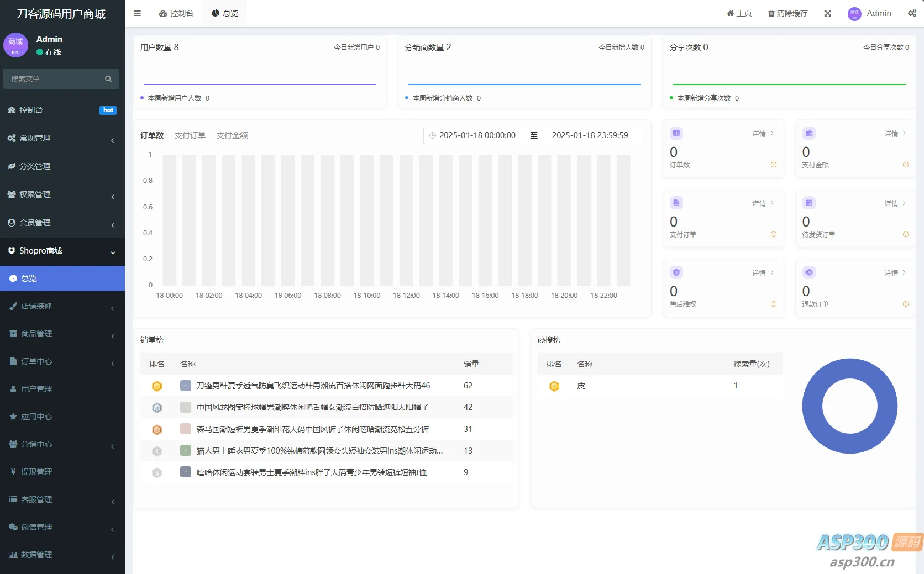Click the hamburger menu beside 控制台
The width and height of the screenshot is (924, 574).
click(x=137, y=13)
